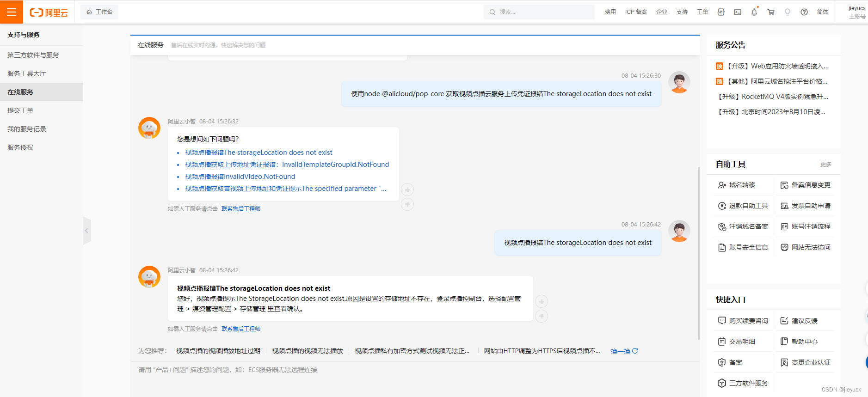Open the 账号注销流程 tool
The image size is (868, 397).
pyautogui.click(x=806, y=226)
